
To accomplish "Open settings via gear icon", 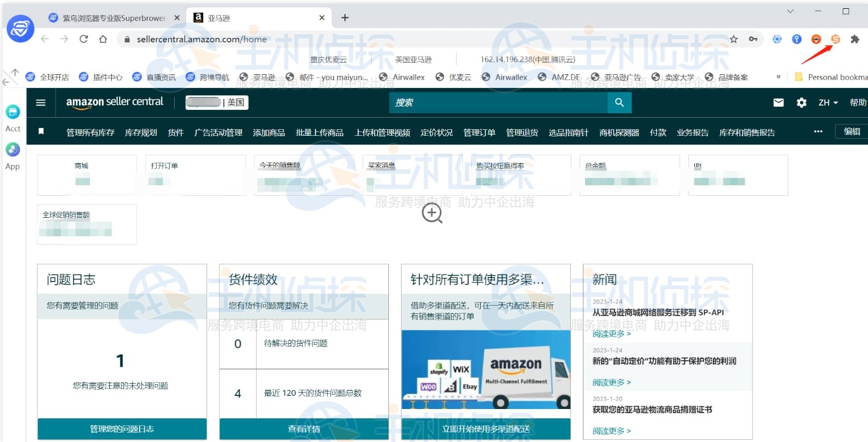I will click(x=802, y=102).
